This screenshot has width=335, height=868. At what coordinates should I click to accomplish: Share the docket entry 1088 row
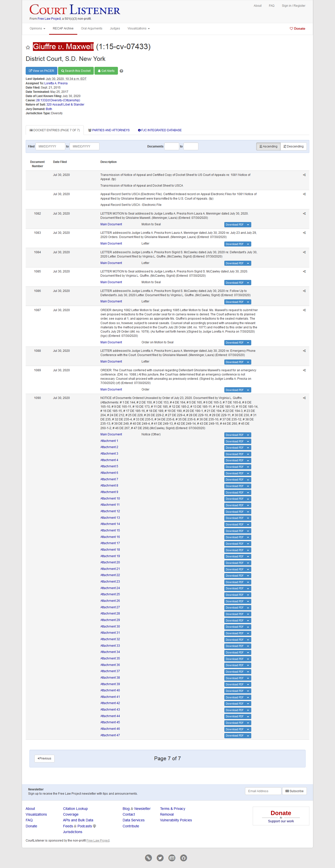304,351
